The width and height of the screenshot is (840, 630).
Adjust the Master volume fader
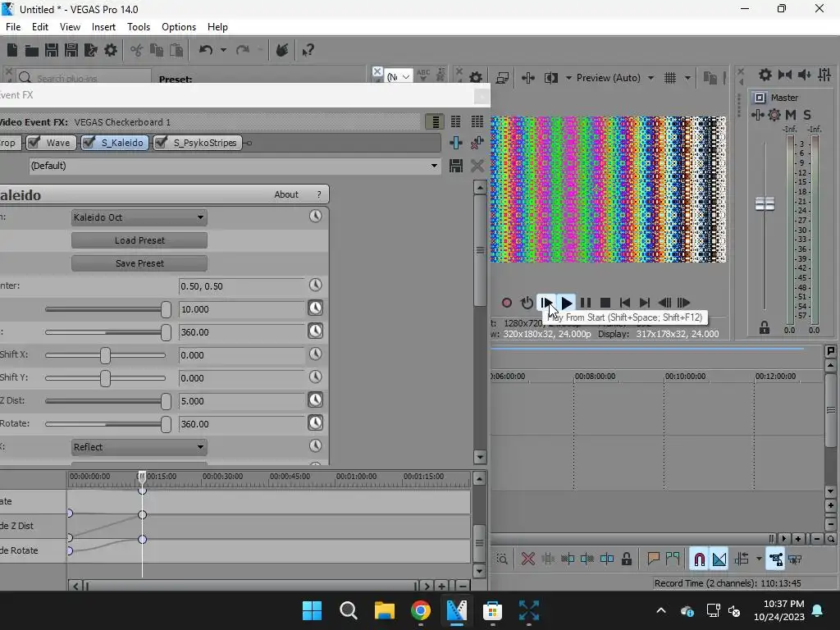[x=765, y=204]
